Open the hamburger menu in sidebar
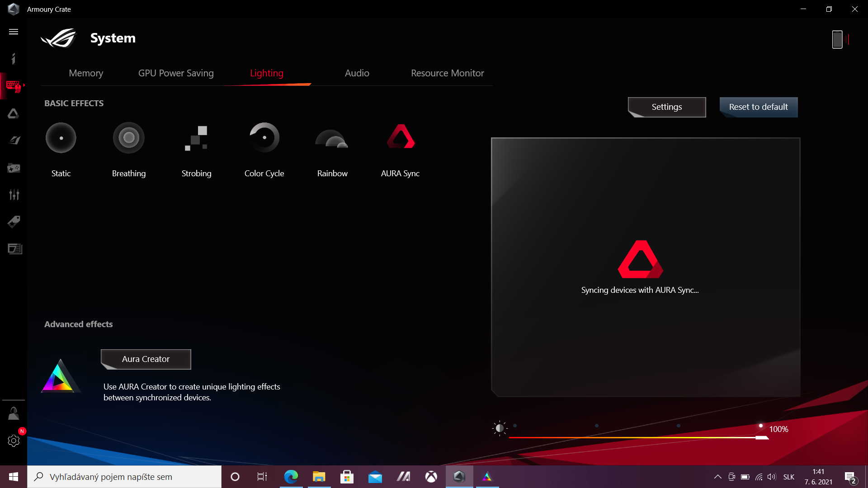Screen dimensions: 868x488 tap(14, 32)
